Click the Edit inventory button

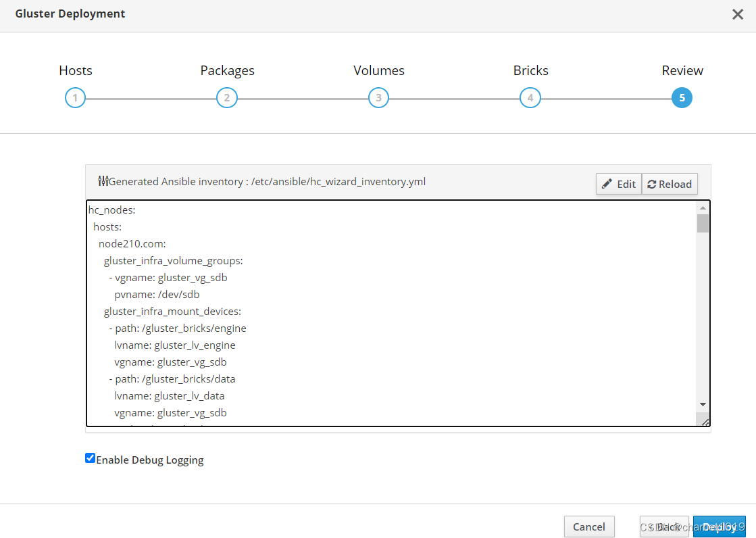(x=619, y=184)
